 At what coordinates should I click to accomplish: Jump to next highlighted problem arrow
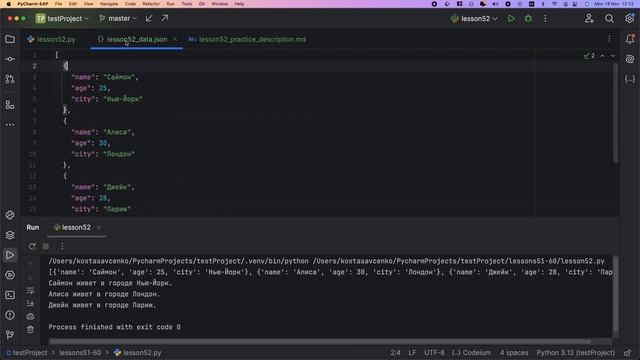pyautogui.click(x=613, y=56)
